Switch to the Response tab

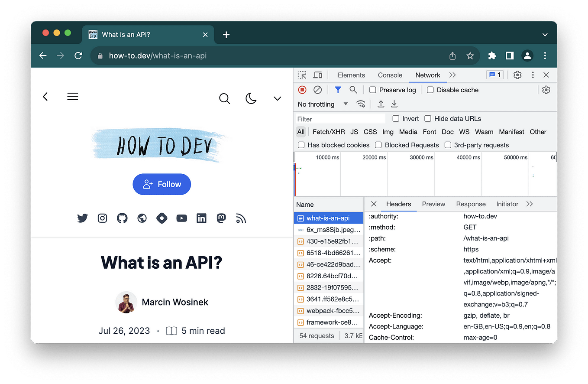471,204
